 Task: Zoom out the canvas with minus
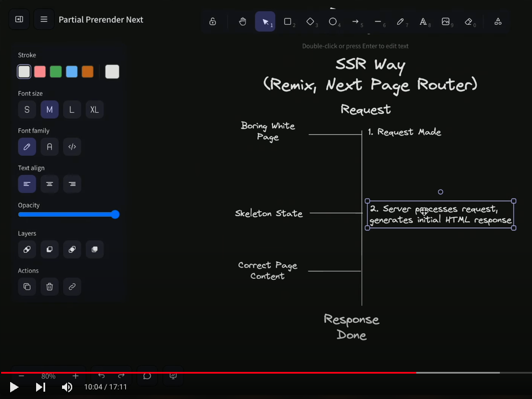pyautogui.click(x=21, y=376)
